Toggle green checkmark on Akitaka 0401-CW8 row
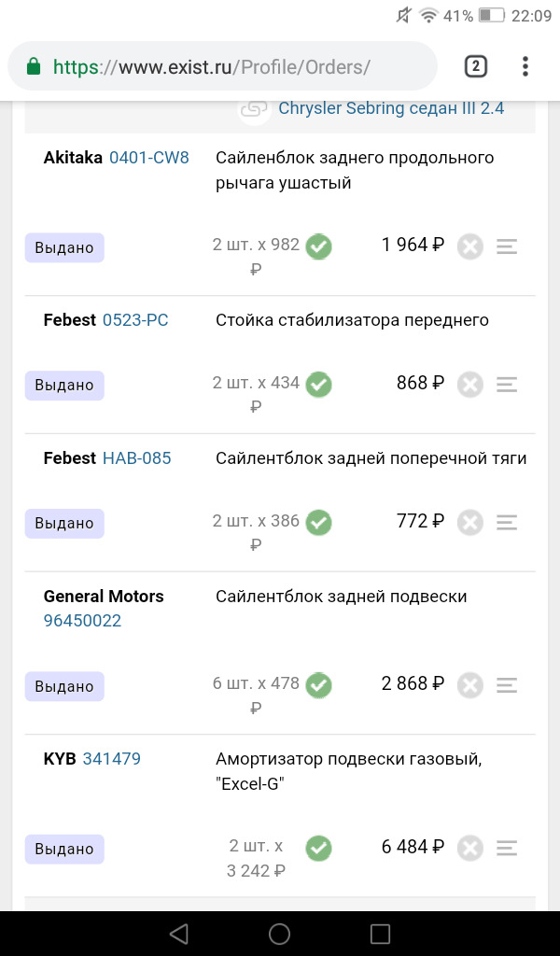Screen dimensions: 560x956 tap(319, 246)
